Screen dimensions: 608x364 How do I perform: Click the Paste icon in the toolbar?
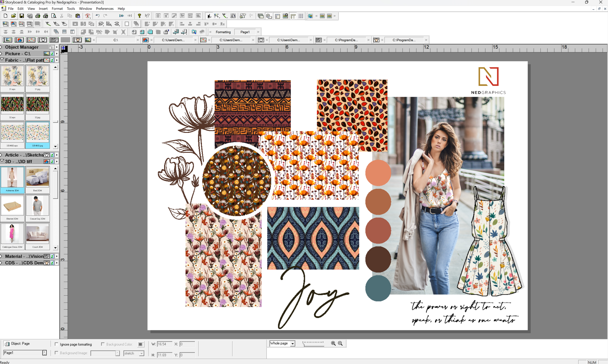point(78,16)
